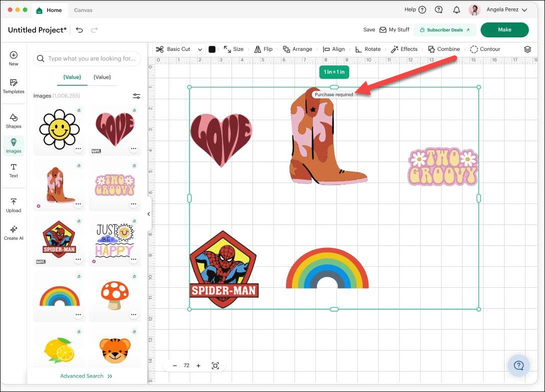This screenshot has width=545, height=392.
Task: Click the image search field
Action: (x=87, y=59)
